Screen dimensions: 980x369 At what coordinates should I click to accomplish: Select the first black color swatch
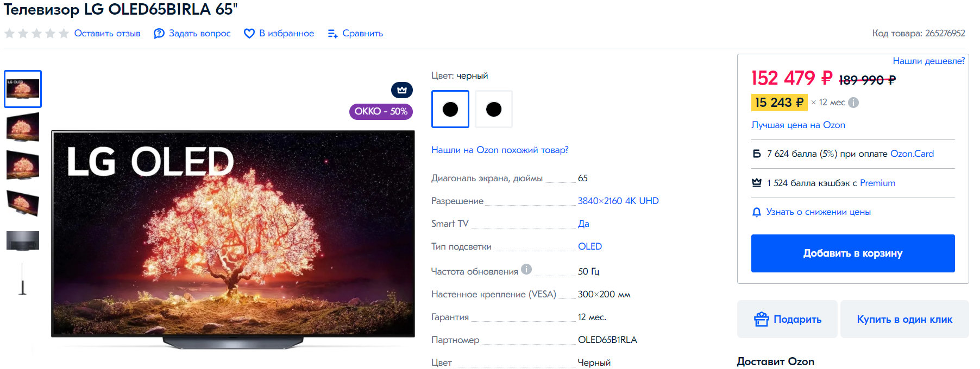click(450, 109)
